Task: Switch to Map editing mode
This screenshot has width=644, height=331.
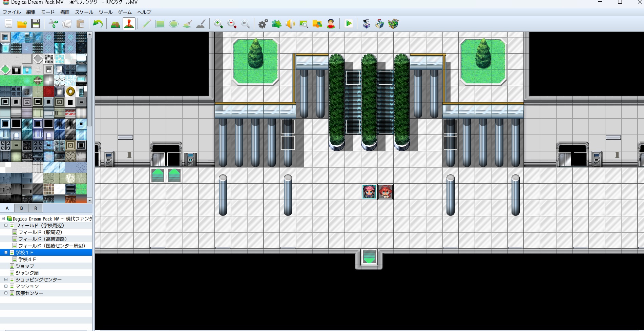Action: click(116, 24)
